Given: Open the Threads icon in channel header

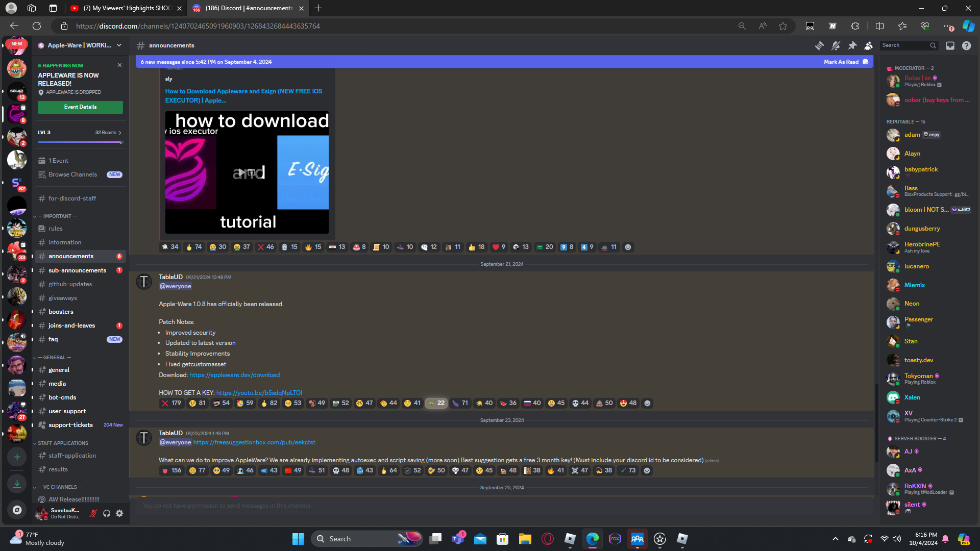Looking at the screenshot, I should point(819,46).
